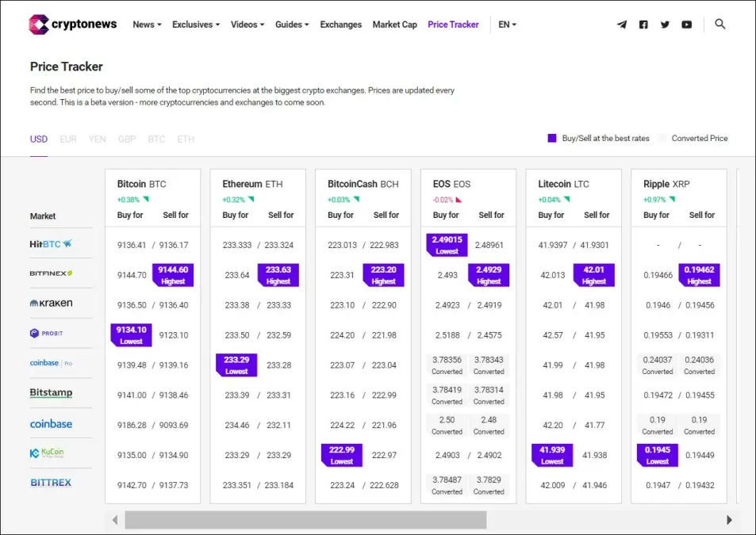The image size is (756, 535).
Task: Click Ethereum sell price 233.324
Action: pos(278,245)
